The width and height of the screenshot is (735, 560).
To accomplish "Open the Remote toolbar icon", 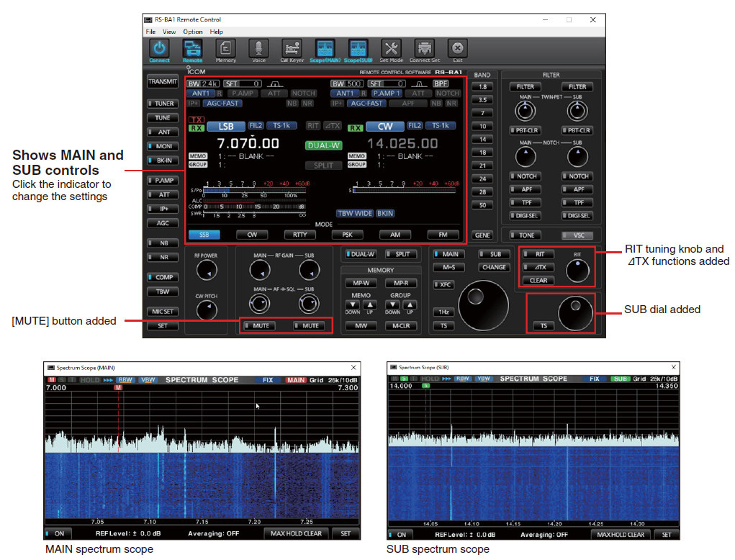I will click(x=192, y=48).
